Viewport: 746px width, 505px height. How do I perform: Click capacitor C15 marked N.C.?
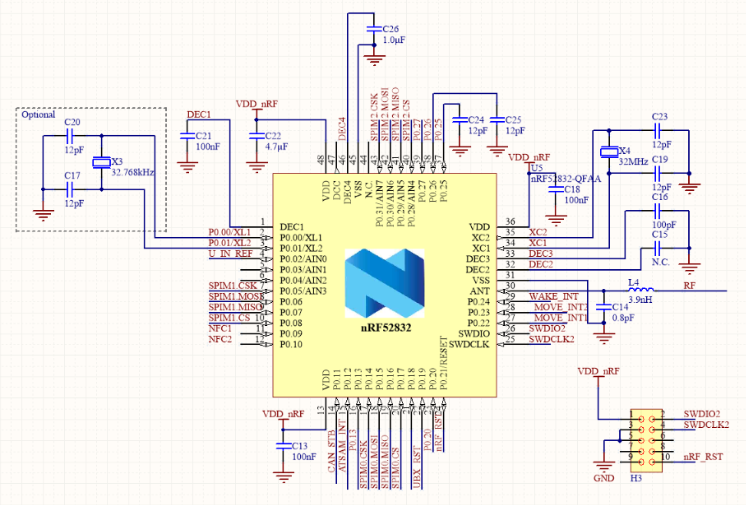click(x=659, y=246)
